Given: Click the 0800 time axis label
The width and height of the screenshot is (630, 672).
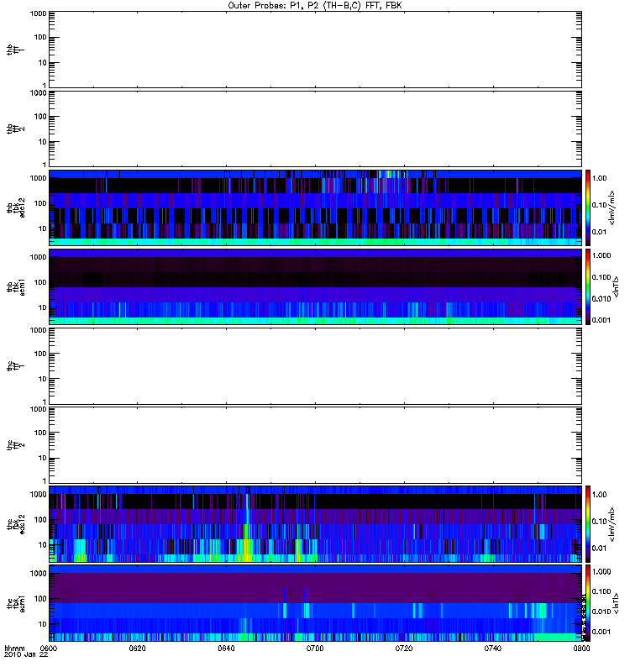Looking at the screenshot, I should point(581,648).
